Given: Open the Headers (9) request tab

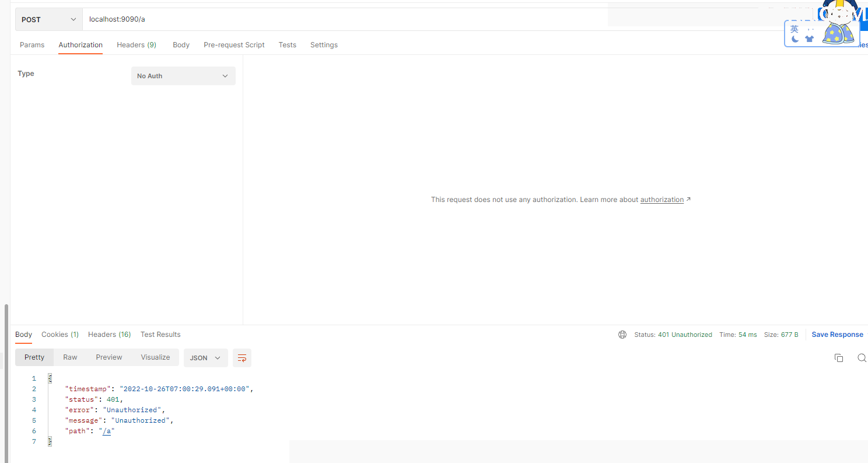Looking at the screenshot, I should (x=136, y=45).
